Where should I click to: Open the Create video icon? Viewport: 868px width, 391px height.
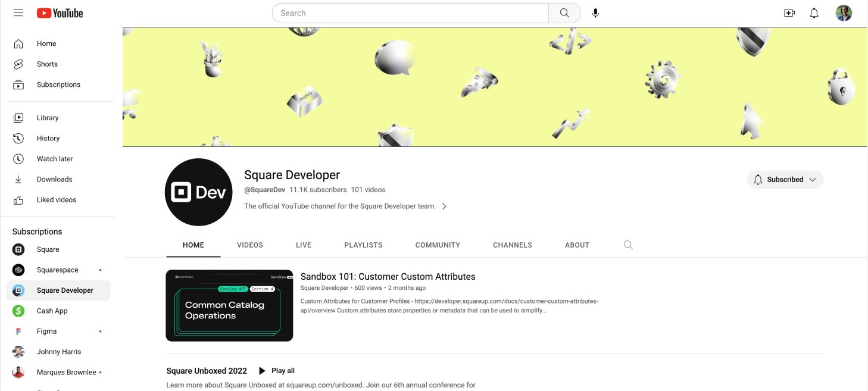click(789, 13)
